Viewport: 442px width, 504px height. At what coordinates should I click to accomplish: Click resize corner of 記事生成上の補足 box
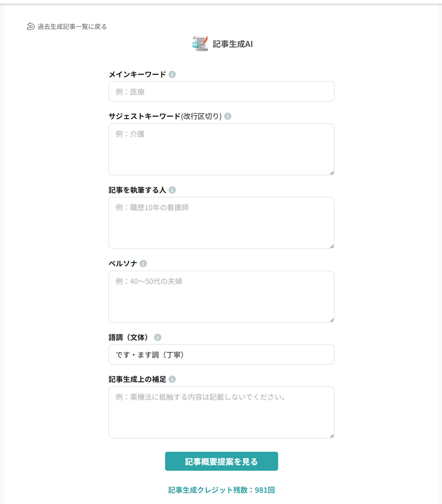point(332,435)
